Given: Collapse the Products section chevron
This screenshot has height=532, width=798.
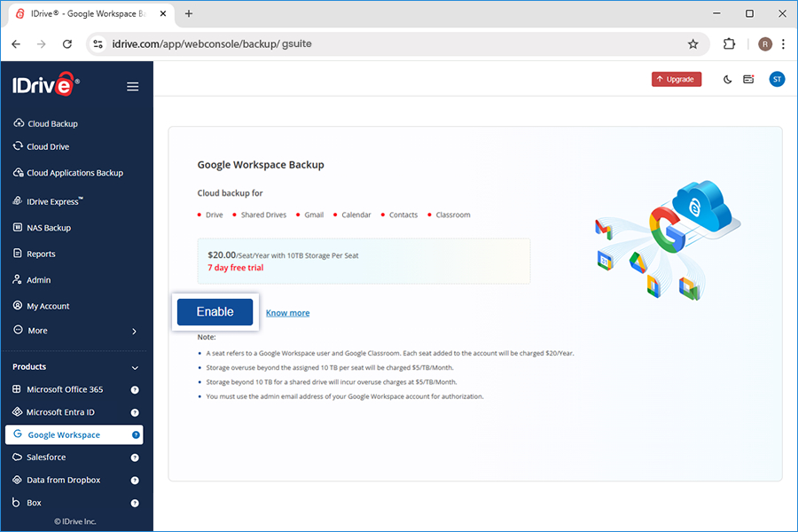Looking at the screenshot, I should pyautogui.click(x=135, y=368).
